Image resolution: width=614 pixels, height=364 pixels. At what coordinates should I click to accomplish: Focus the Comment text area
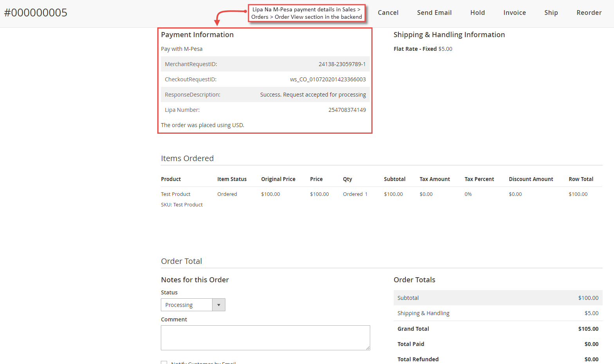click(265, 338)
